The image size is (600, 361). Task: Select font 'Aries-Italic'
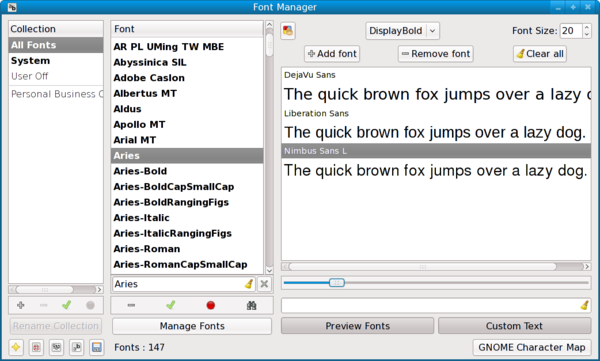pos(187,218)
